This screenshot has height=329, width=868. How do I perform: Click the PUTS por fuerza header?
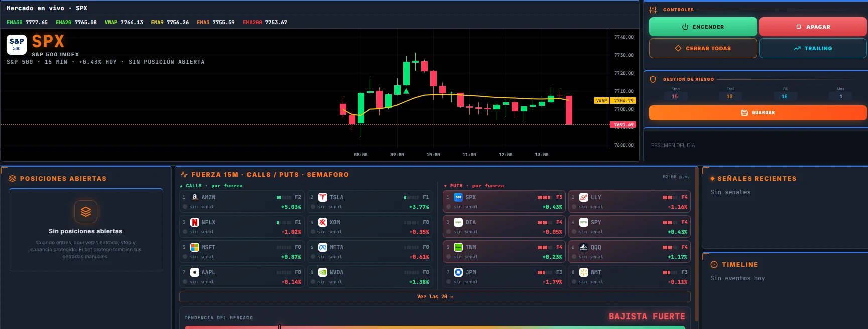click(473, 186)
